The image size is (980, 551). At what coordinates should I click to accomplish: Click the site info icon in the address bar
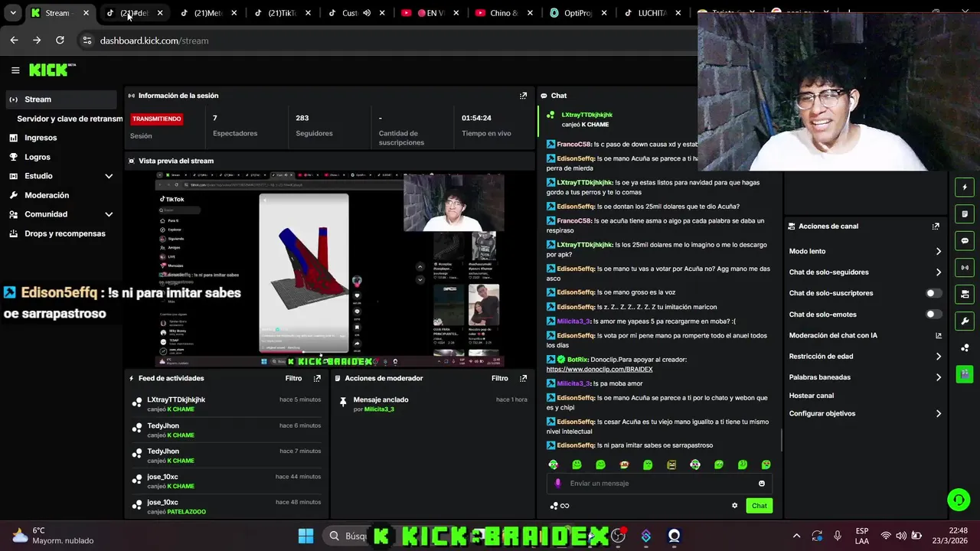(87, 41)
